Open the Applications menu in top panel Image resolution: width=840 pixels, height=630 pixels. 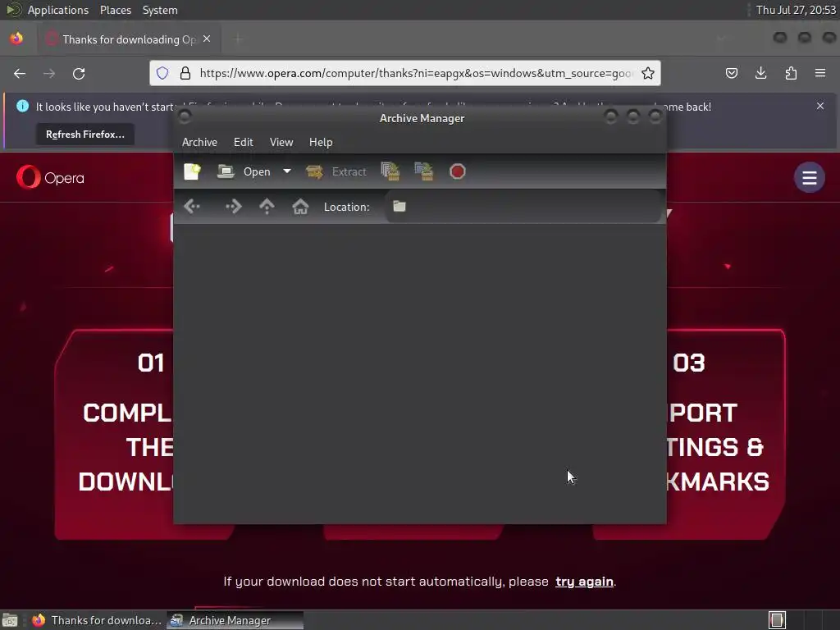(x=58, y=10)
